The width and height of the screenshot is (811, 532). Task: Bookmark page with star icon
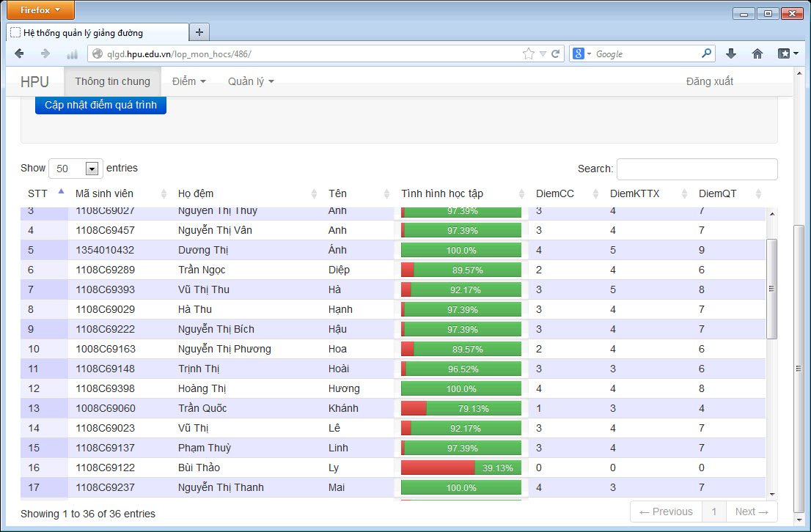coord(528,53)
